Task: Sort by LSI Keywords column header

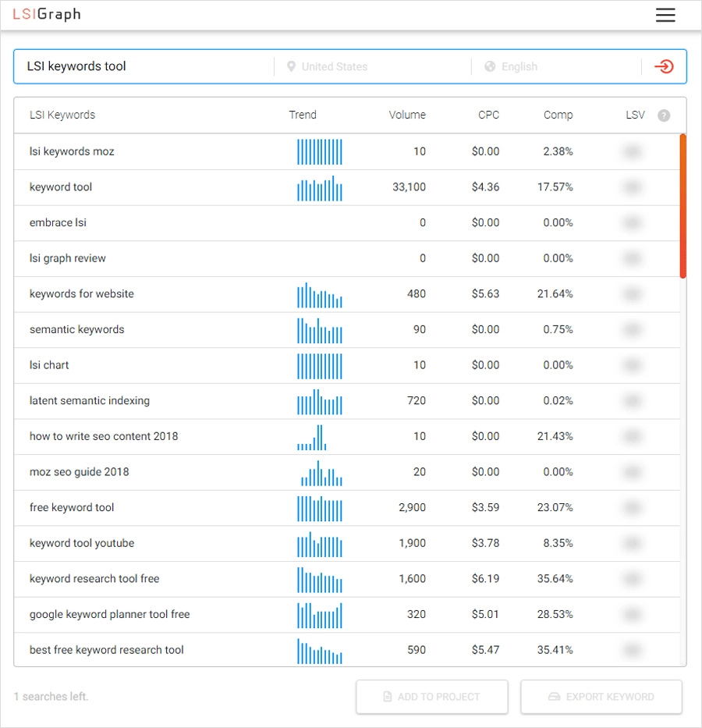Action: 62,115
